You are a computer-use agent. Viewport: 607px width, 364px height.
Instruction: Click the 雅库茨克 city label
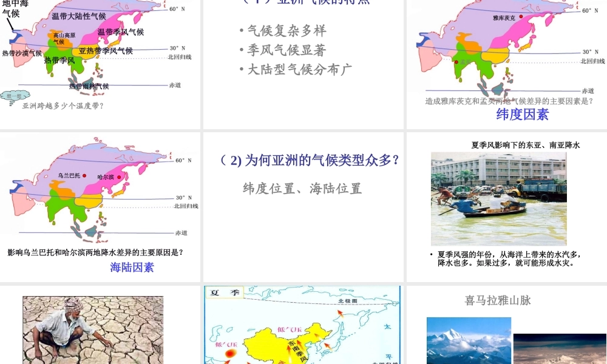click(504, 18)
